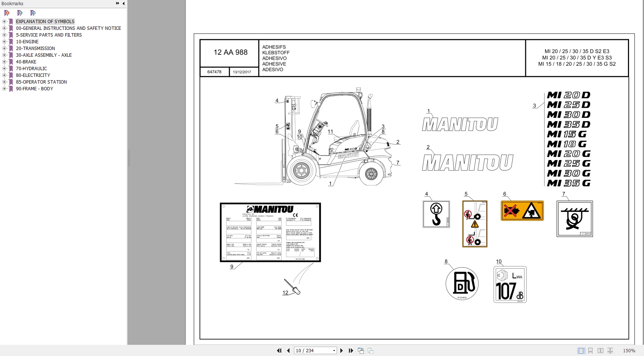
Task: Open the 40-BRAKE bookmark
Action: [x=26, y=62]
